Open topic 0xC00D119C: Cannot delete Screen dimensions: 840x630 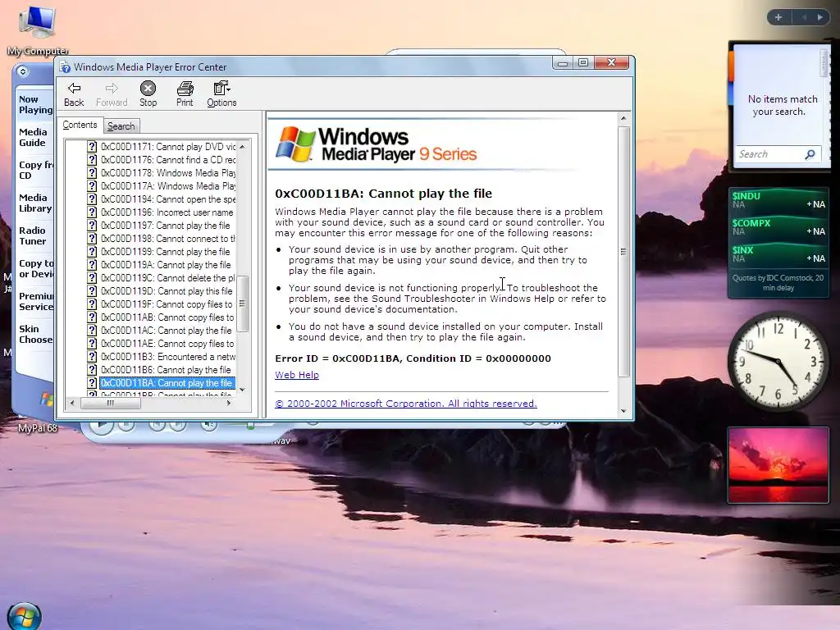167,278
